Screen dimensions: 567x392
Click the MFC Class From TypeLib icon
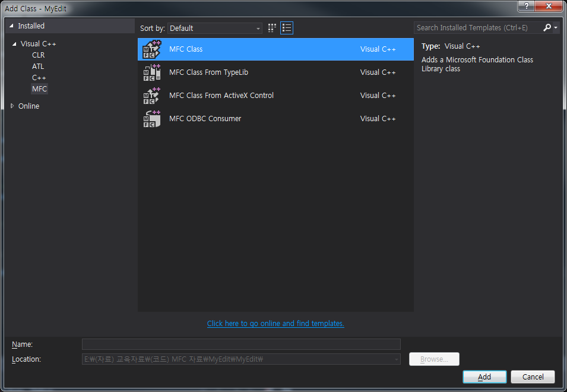coord(151,72)
